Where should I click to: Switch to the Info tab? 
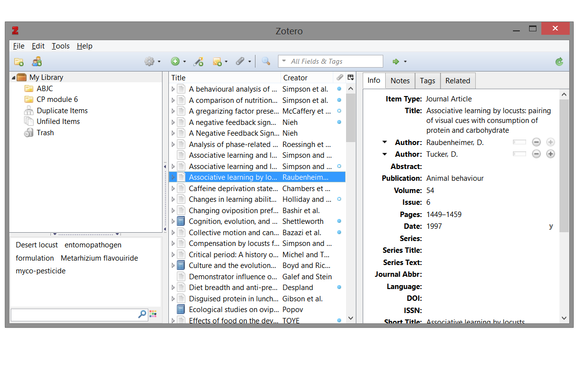374,80
